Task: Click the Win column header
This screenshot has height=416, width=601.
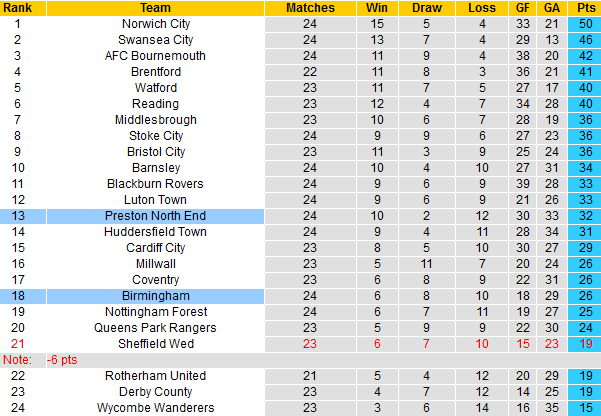Action: coord(375,7)
